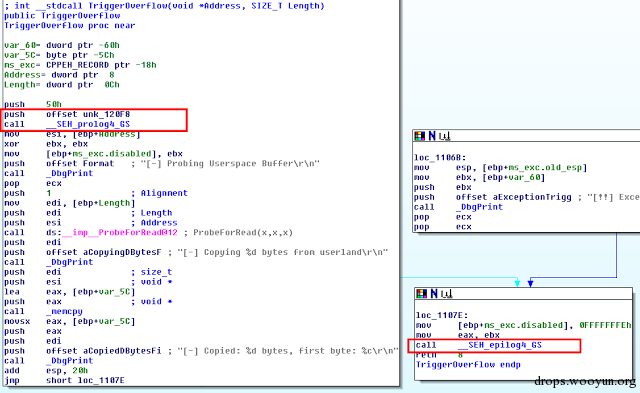This screenshot has width=640, height=393.
Task: Click the 'push esi ; void *' instruction
Action: (88, 282)
